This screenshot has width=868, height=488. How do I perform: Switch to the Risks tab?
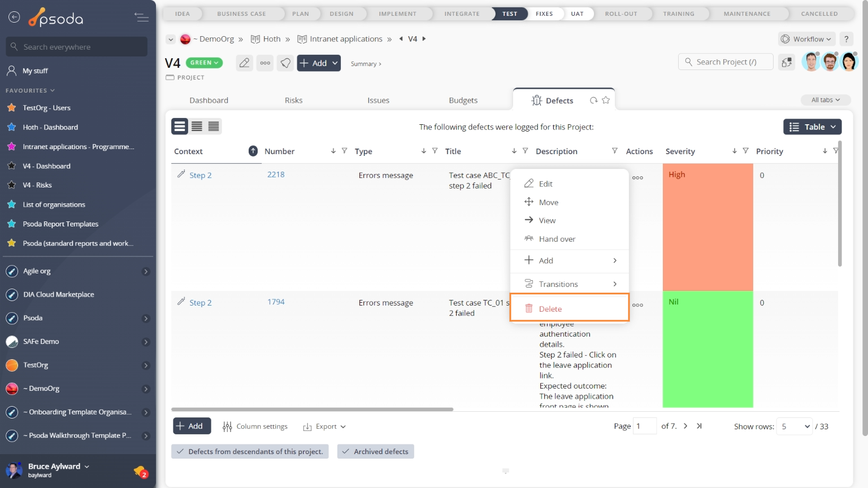point(293,100)
